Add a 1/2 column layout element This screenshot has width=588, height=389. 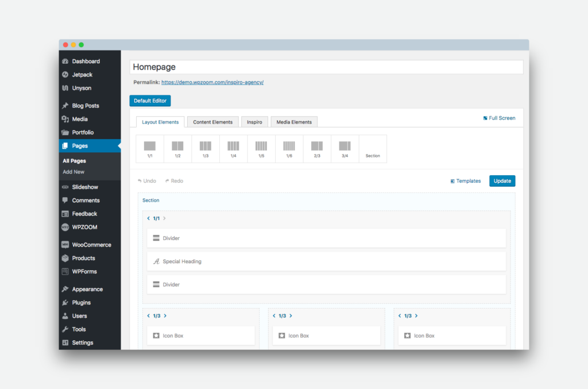coord(177,149)
